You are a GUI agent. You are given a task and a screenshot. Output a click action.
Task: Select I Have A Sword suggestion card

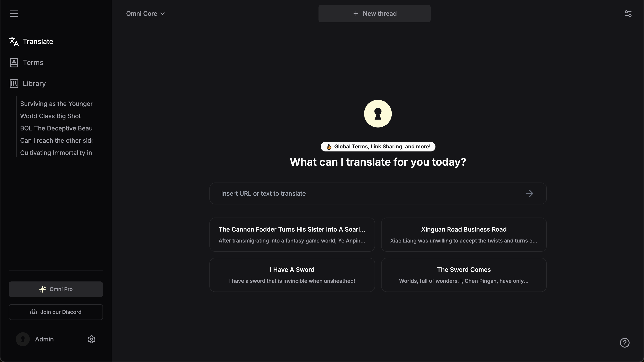pyautogui.click(x=292, y=274)
